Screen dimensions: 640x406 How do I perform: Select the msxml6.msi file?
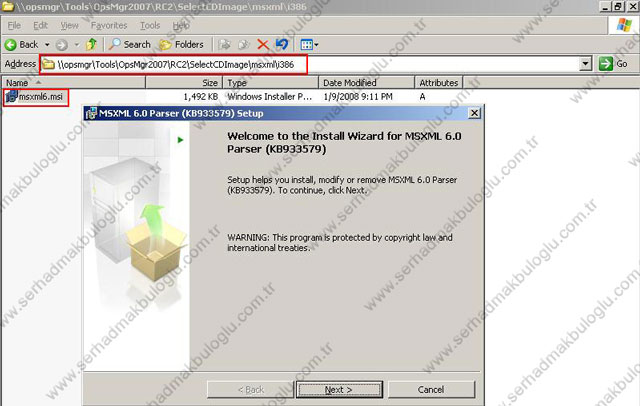click(41, 97)
